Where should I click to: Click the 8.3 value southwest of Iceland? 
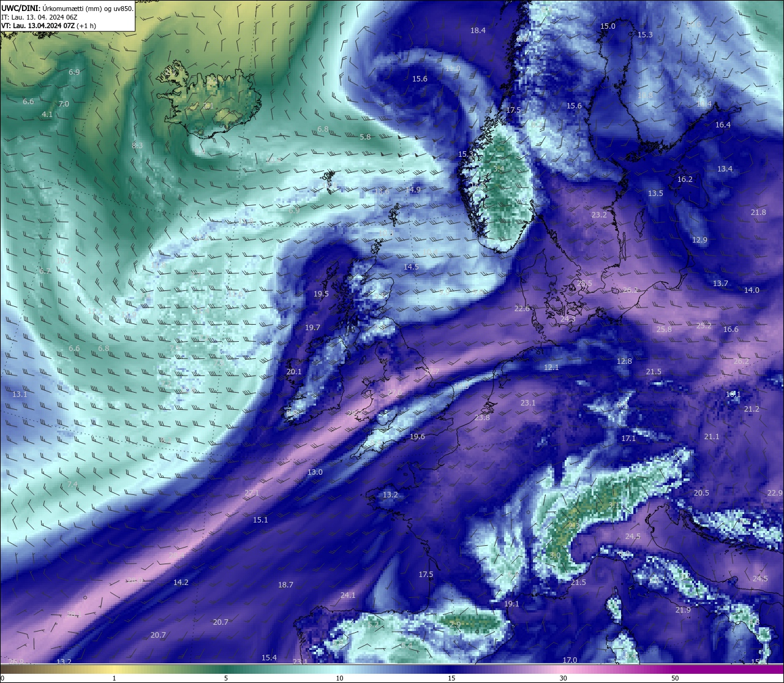(137, 145)
